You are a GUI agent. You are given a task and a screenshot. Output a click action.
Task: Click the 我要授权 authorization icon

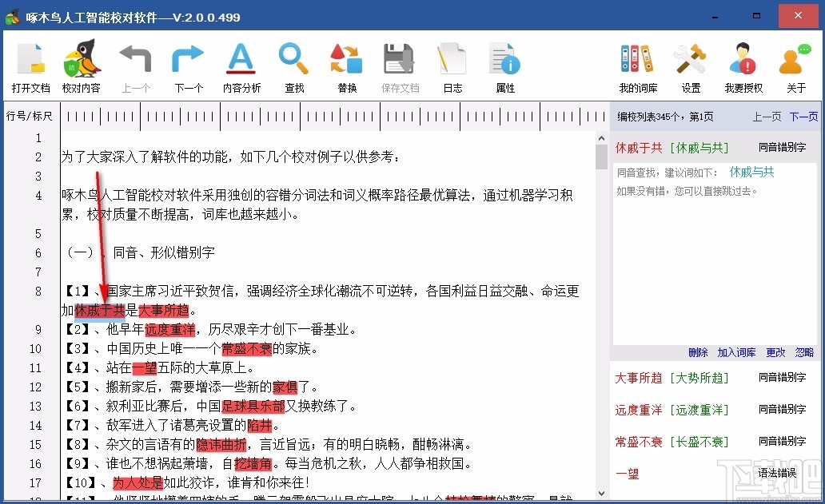[x=741, y=67]
